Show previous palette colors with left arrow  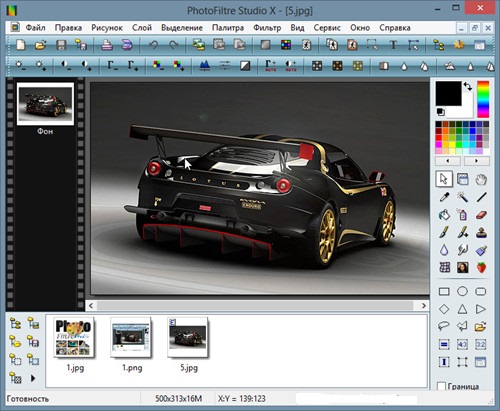(448, 161)
